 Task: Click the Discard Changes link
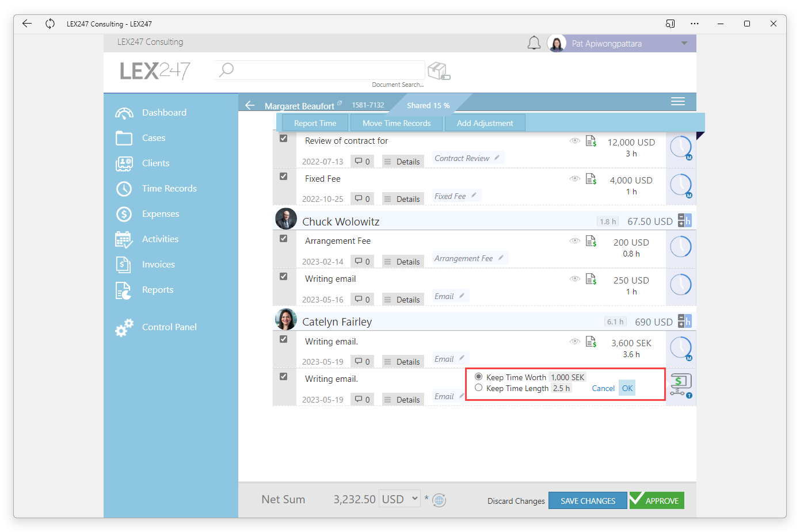click(516, 501)
